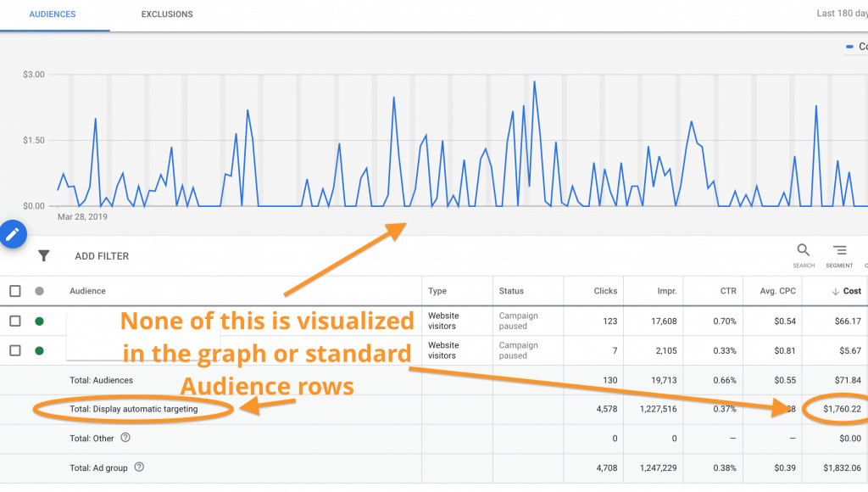
Task: Sort by the Cost column header
Action: point(851,291)
